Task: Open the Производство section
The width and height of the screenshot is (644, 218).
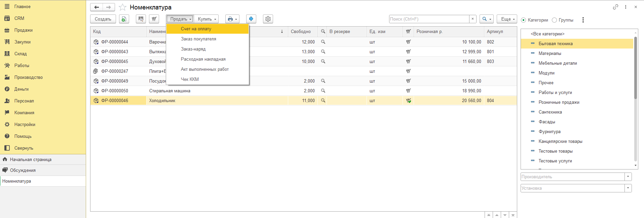Action: (x=28, y=77)
